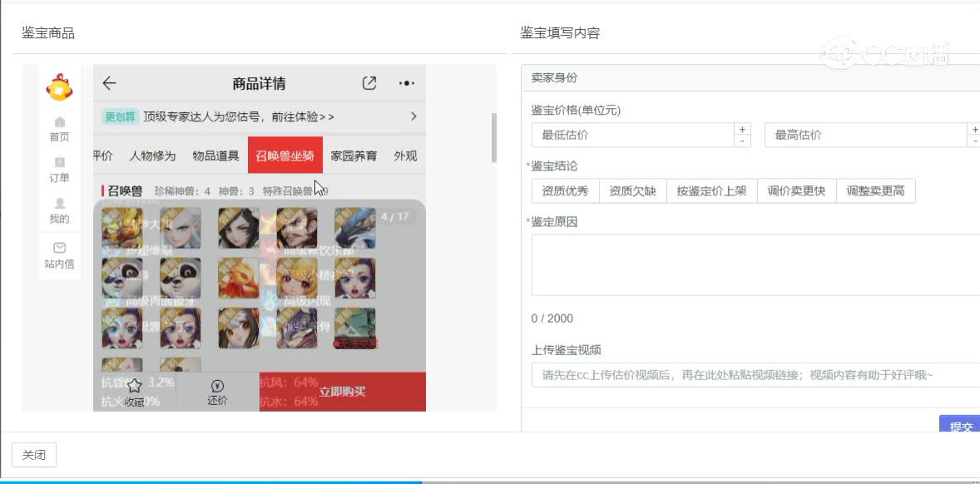Click the red phoenix pet thumbnail
The height and width of the screenshot is (484, 980).
(x=239, y=279)
